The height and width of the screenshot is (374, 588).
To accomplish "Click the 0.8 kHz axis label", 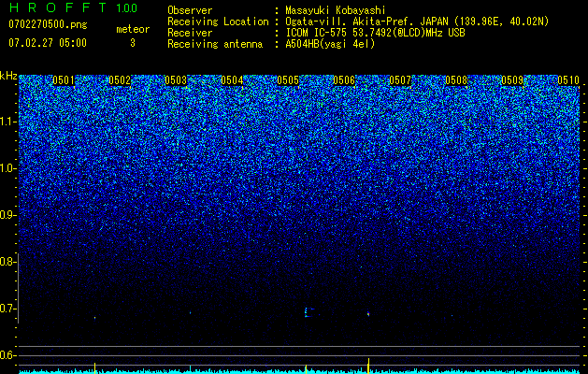I will [7, 262].
